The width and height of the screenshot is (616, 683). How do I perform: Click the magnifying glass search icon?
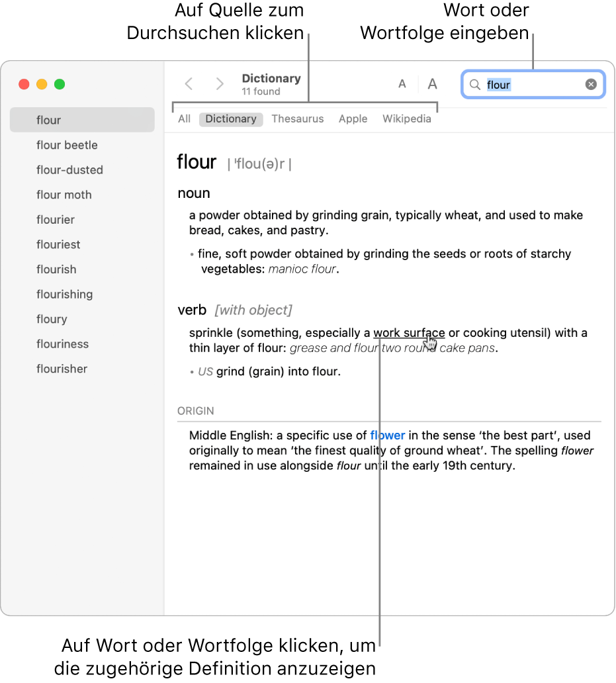(x=475, y=85)
